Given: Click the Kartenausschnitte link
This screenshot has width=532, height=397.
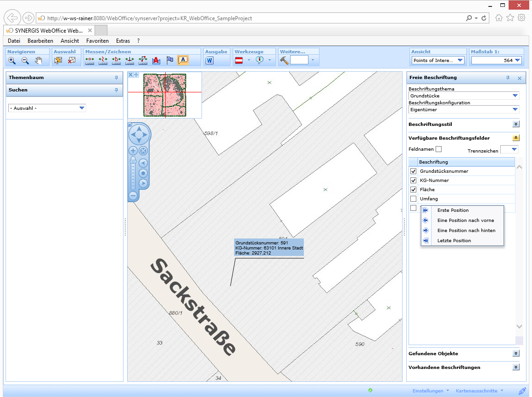Looking at the screenshot, I should click(476, 391).
